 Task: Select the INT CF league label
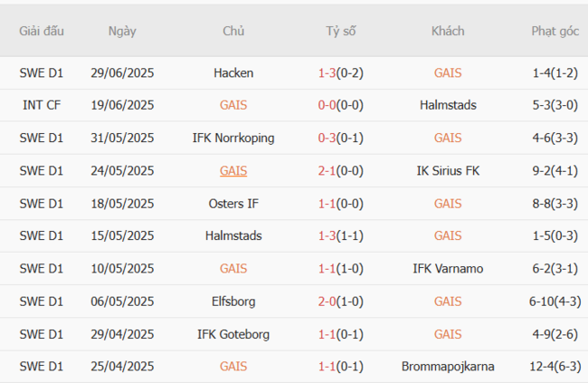(42, 105)
